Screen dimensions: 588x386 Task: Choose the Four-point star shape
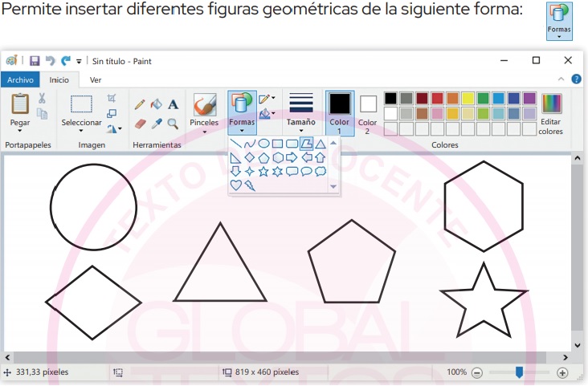click(250, 172)
